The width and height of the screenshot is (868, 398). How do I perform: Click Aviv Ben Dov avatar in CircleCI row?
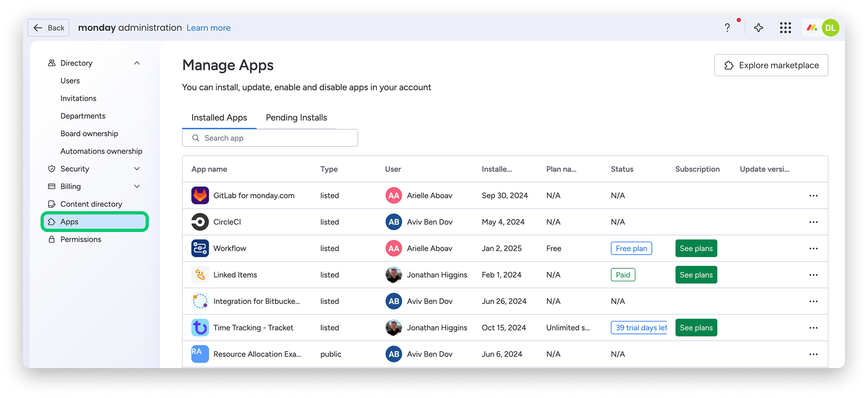click(x=394, y=222)
